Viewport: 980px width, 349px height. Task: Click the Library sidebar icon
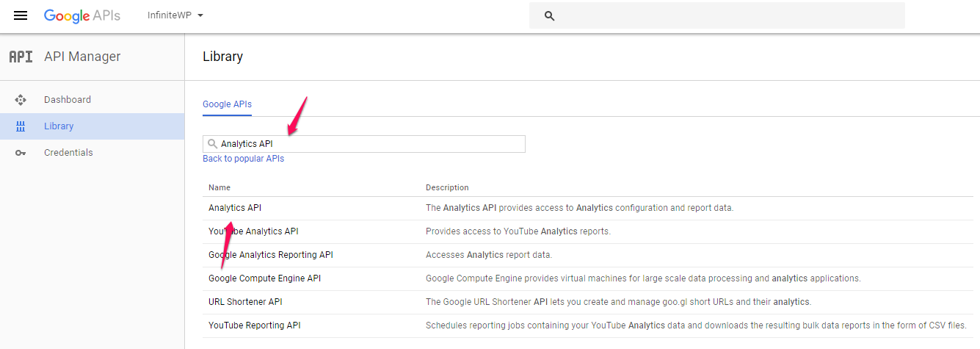click(x=21, y=126)
